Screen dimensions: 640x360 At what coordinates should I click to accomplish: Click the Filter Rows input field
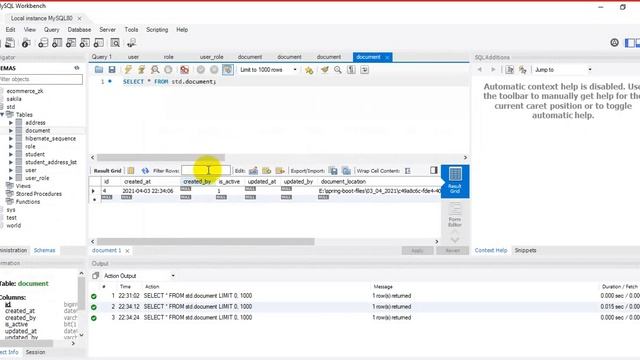click(206, 171)
